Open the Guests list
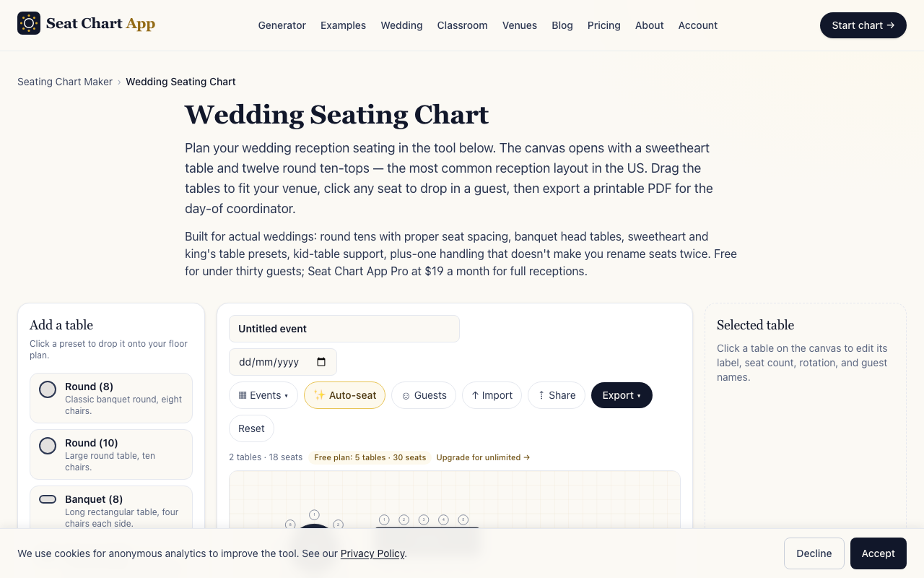 (424, 395)
